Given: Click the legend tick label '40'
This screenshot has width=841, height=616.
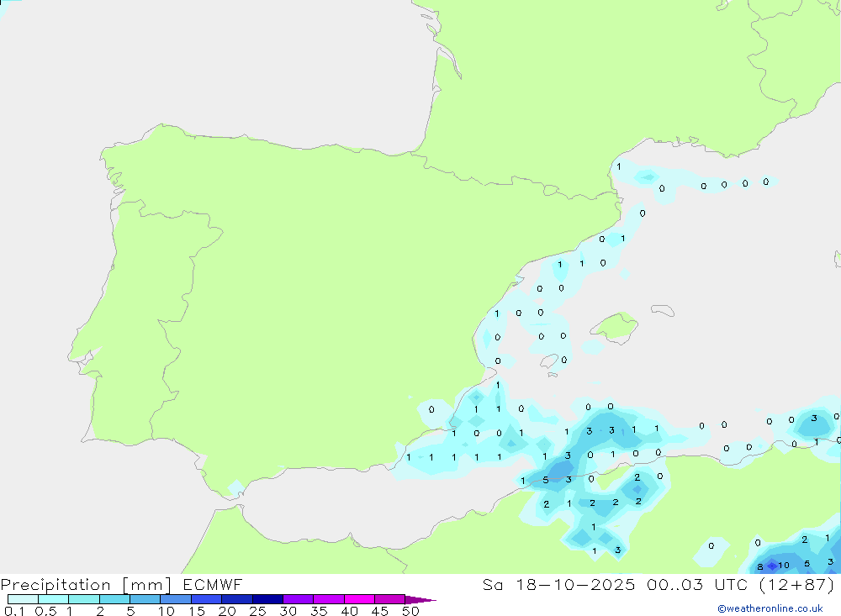Looking at the screenshot, I should coord(349,611).
